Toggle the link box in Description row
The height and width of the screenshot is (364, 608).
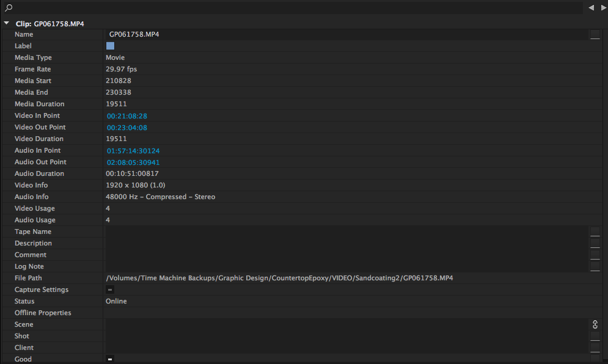595,243
